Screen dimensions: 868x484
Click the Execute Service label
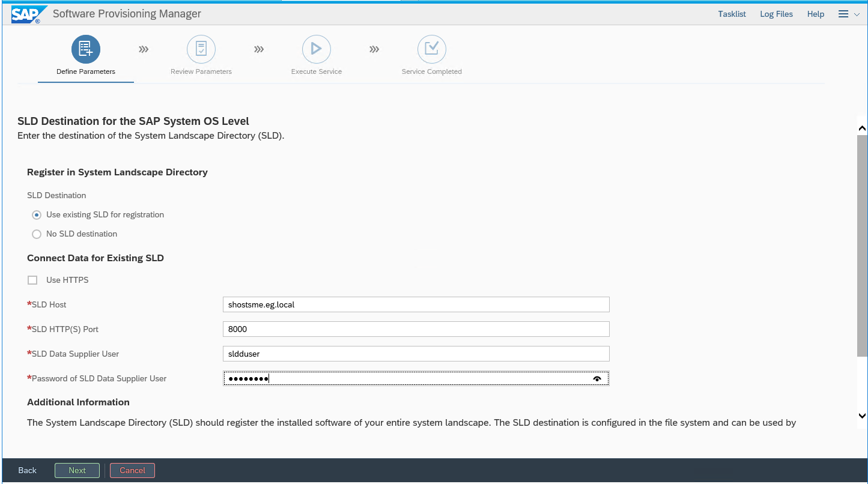(x=317, y=71)
